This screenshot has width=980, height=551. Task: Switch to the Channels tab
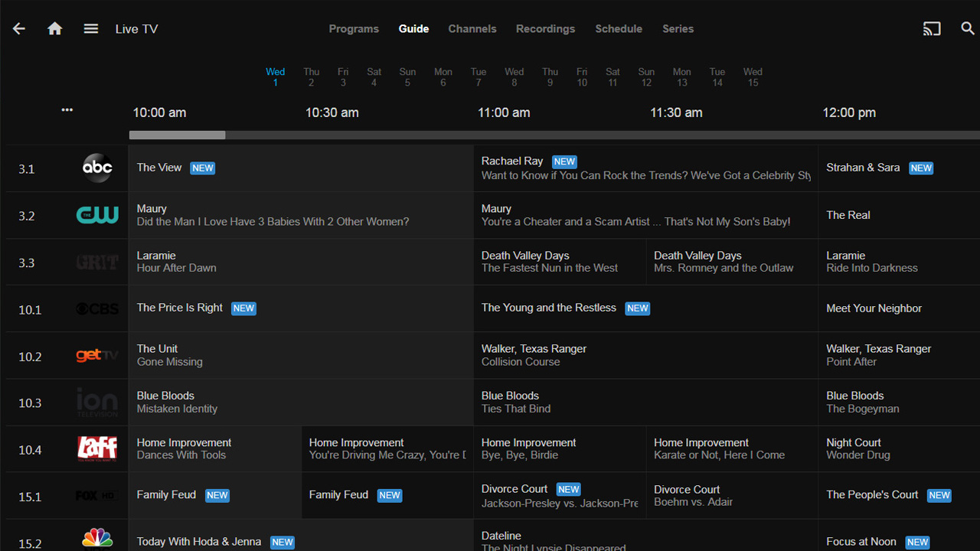[x=472, y=29]
